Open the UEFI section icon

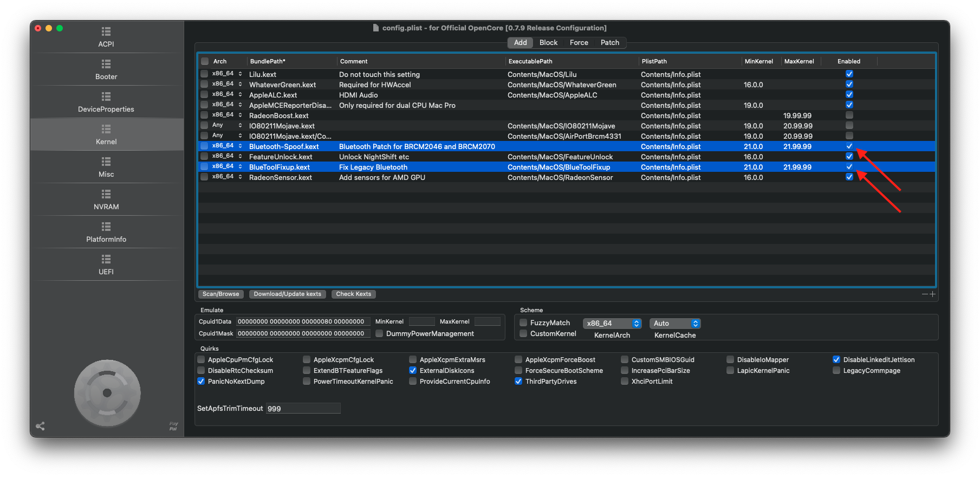click(x=106, y=259)
